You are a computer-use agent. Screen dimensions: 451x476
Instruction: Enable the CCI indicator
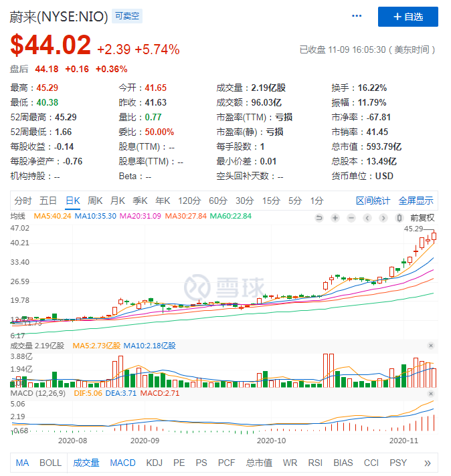tap(371, 463)
